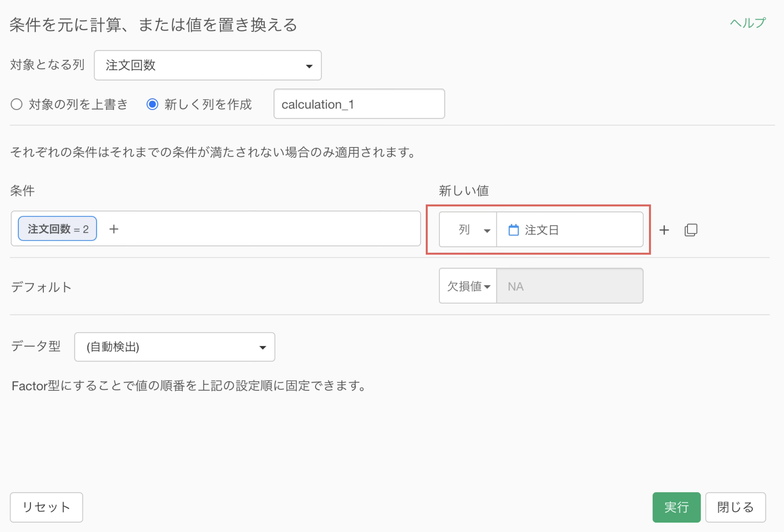Open the 対象となる列 dropdown showing 注文回数

(207, 66)
